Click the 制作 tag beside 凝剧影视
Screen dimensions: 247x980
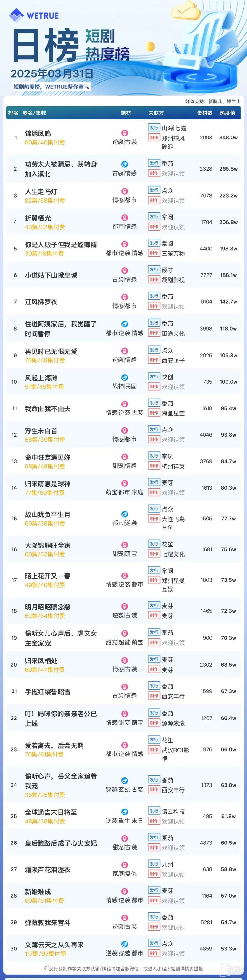(x=154, y=280)
